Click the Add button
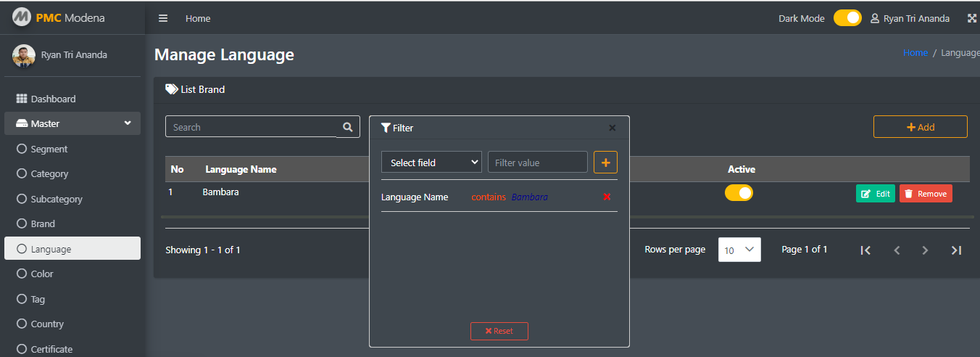The image size is (980, 357). coord(921,127)
